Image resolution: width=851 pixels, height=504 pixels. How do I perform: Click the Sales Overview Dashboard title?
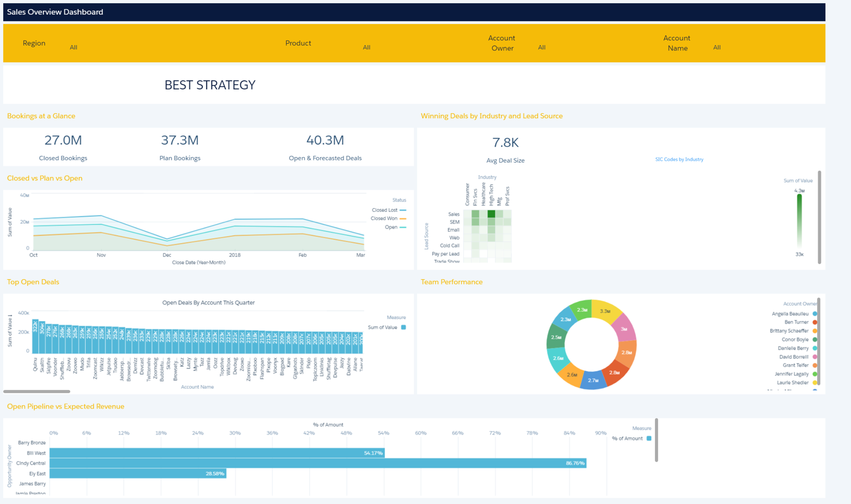click(x=55, y=12)
